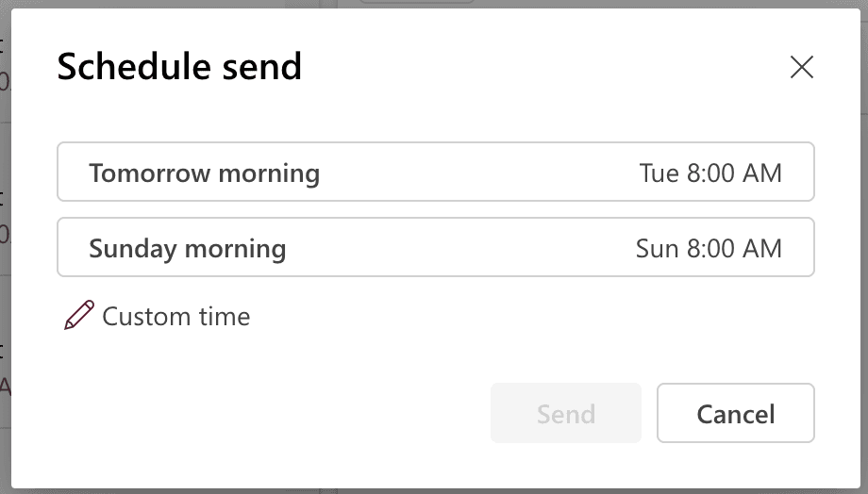Click the Tue 8:00 AM time label
This screenshot has width=868, height=494.
[709, 173]
